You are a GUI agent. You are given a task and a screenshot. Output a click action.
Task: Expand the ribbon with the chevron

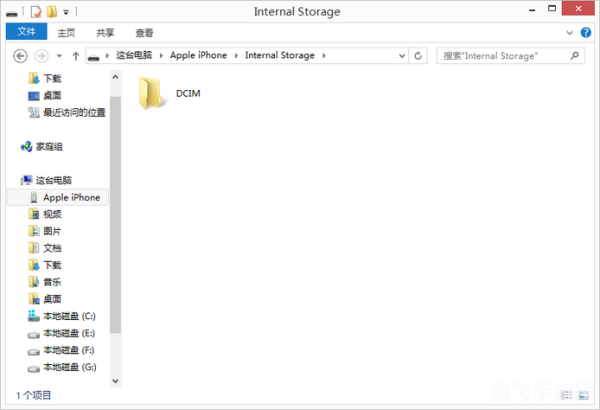click(x=570, y=32)
